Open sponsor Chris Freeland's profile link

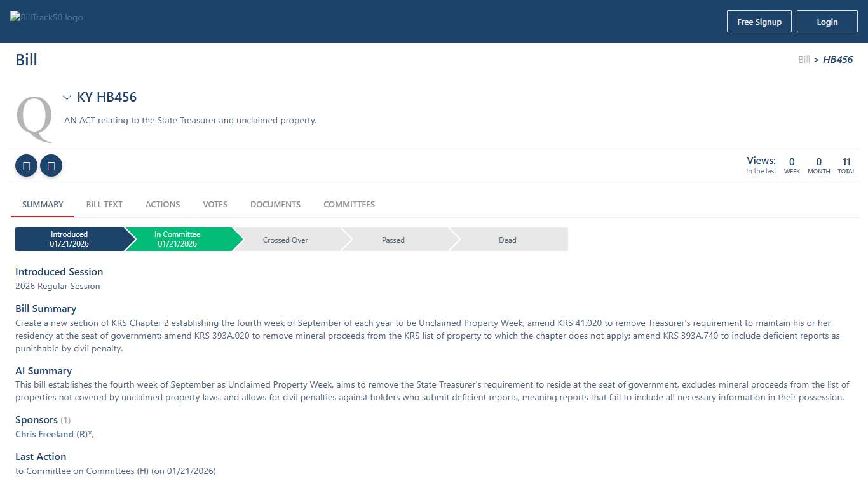click(x=53, y=434)
